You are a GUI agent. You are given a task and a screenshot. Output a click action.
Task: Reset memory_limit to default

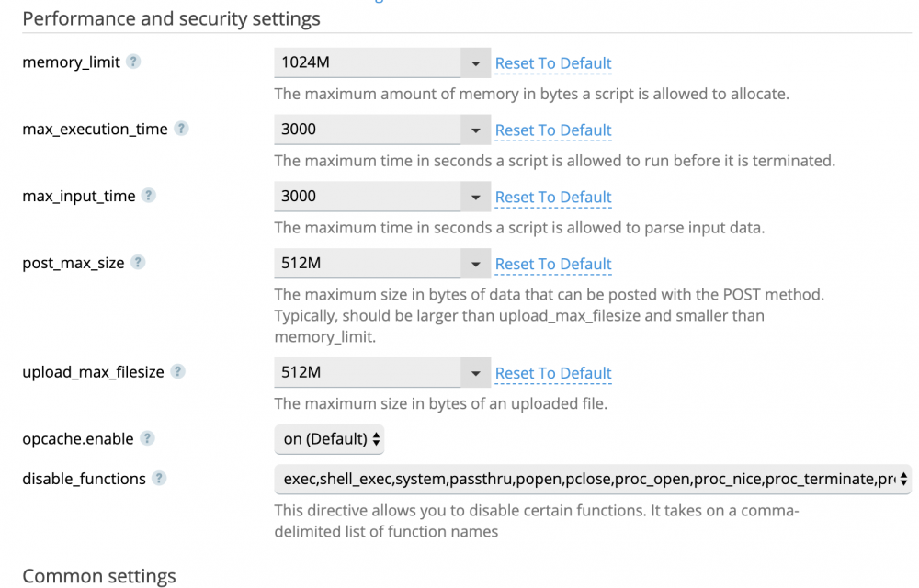(x=553, y=63)
